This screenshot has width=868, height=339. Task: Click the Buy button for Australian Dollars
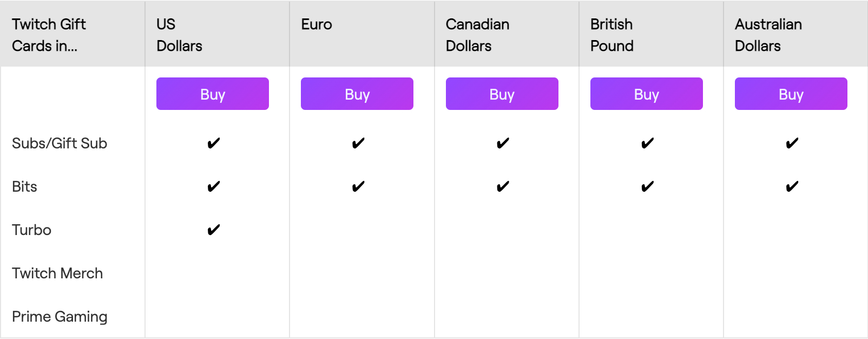pos(791,94)
